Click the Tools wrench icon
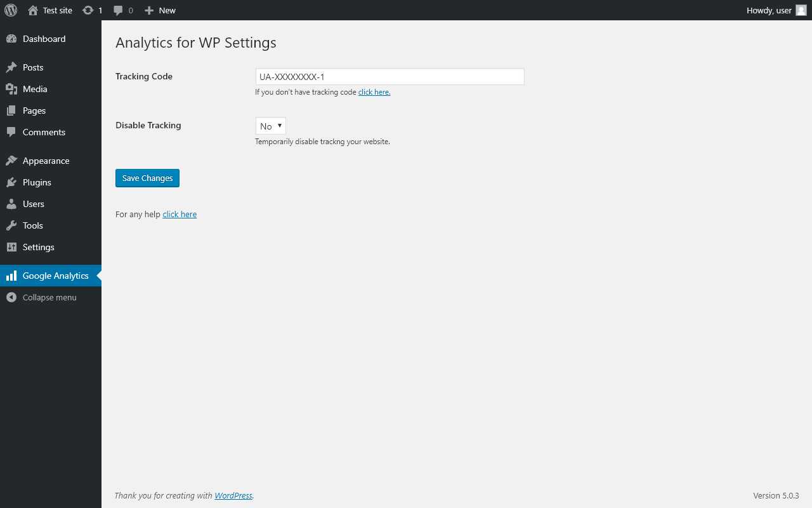The image size is (812, 508). pyautogui.click(x=11, y=225)
